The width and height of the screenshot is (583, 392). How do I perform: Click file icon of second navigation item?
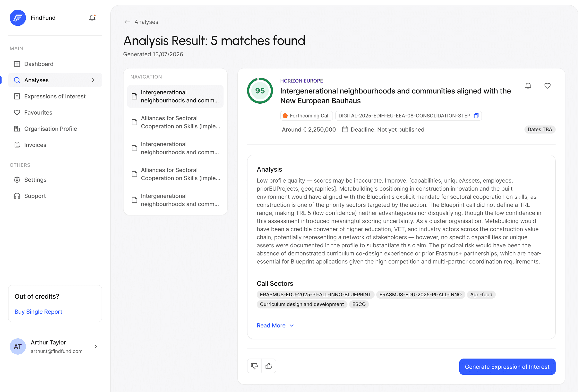coord(135,122)
